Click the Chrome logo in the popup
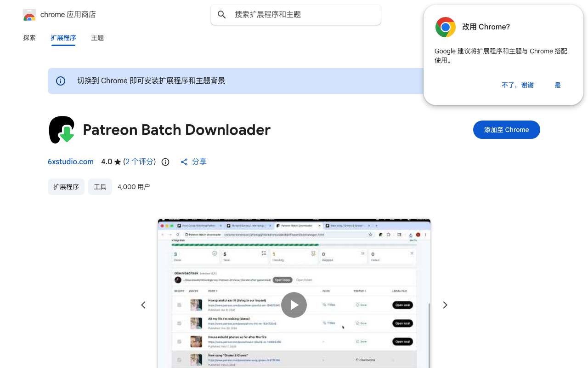Viewport: 588px width, 368px height. coord(446,27)
